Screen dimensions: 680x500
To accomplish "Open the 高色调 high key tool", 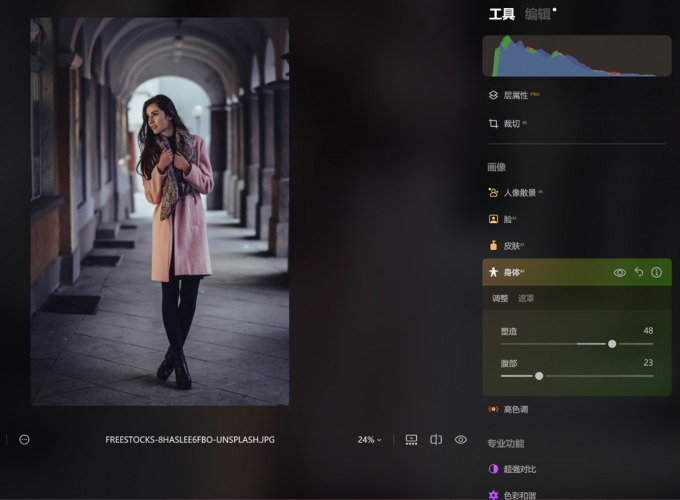I will click(x=516, y=409).
